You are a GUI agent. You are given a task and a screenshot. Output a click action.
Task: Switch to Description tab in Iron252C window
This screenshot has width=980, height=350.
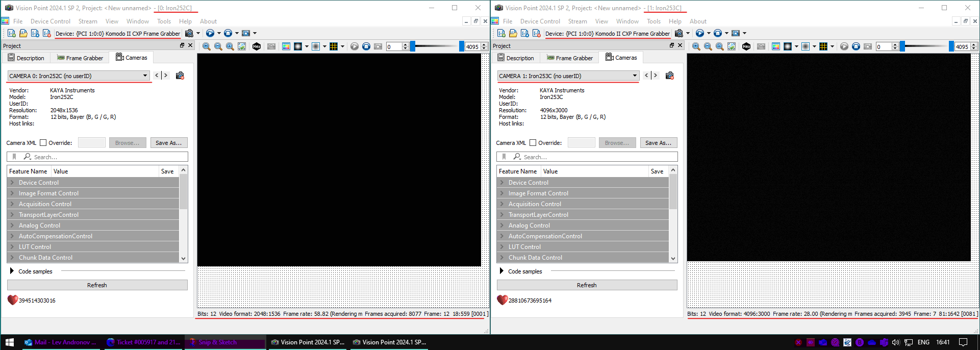26,58
